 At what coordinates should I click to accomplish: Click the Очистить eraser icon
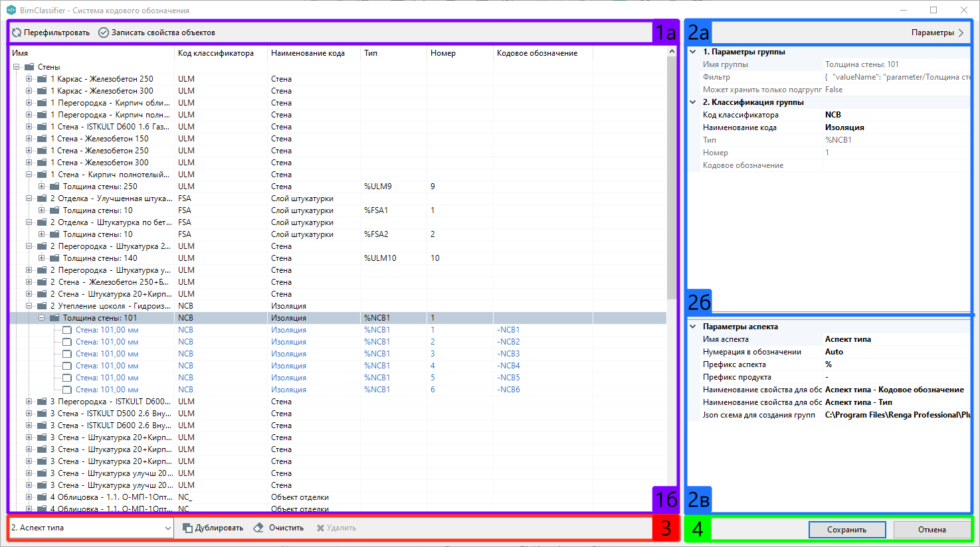(x=258, y=528)
